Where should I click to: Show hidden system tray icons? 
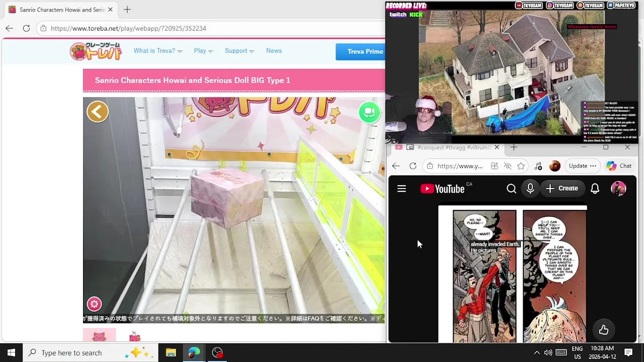point(536,352)
